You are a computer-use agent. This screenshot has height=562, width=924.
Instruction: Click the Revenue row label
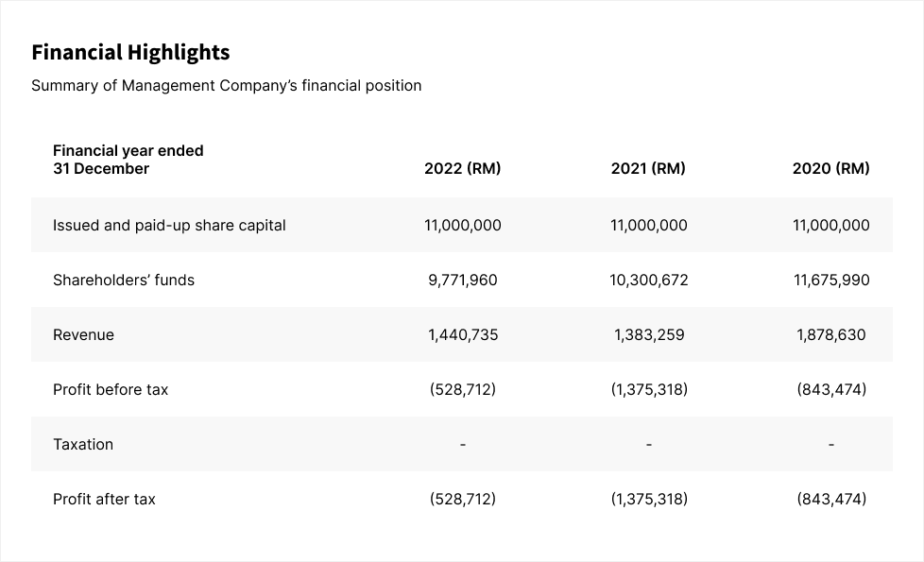click(x=83, y=335)
